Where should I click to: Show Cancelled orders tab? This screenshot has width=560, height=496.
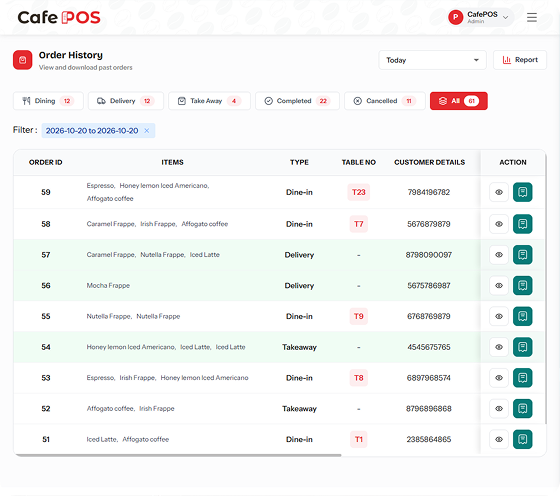point(385,101)
